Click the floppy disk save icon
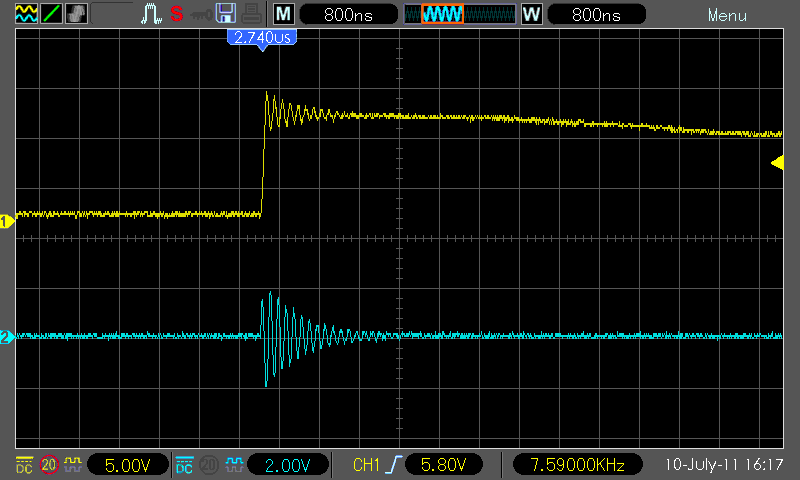 click(226, 13)
